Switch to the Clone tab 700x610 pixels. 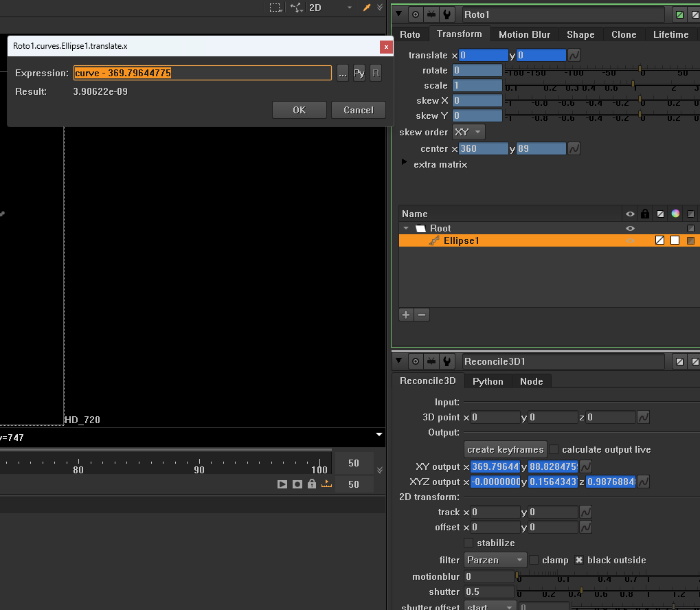624,34
